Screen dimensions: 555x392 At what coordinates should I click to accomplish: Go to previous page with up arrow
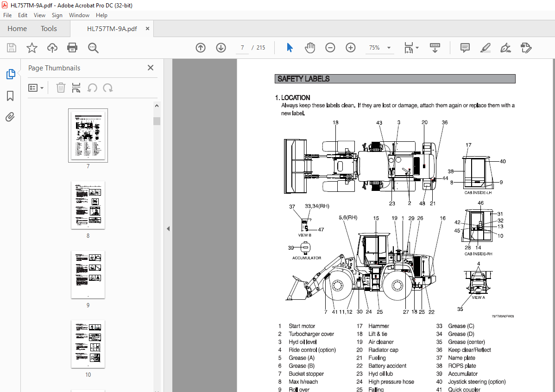coord(201,48)
